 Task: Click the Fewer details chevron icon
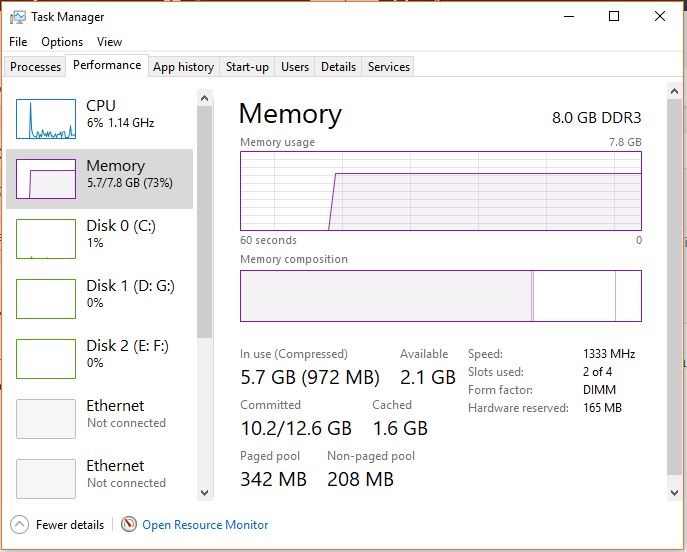point(19,524)
